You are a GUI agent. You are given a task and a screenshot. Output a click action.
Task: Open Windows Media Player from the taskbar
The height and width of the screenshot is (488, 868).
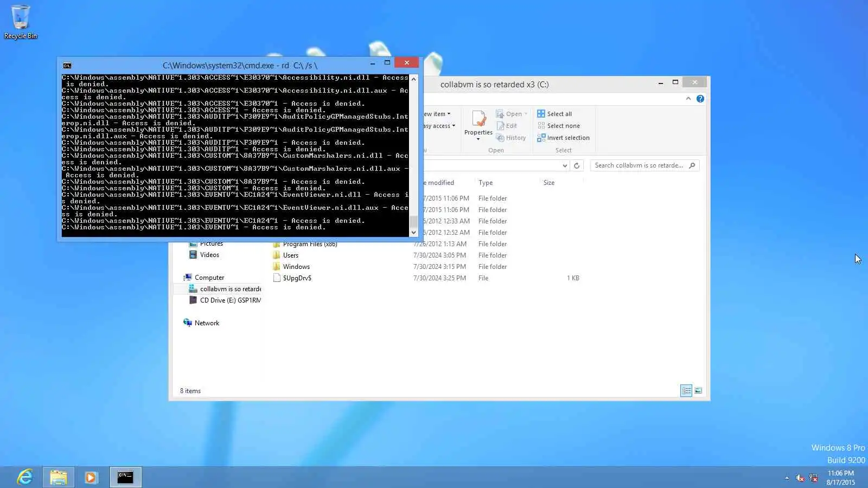(x=91, y=477)
